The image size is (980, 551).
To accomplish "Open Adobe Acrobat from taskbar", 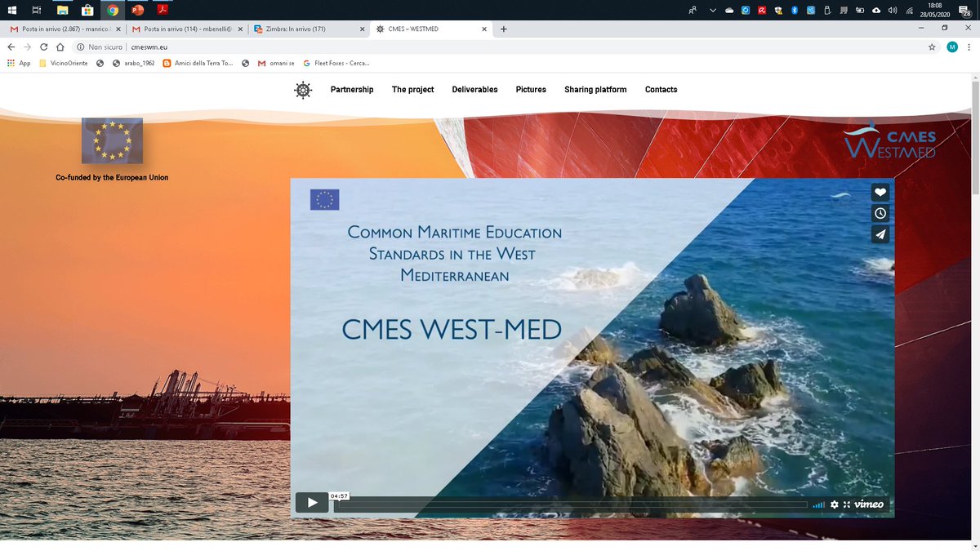I will click(x=163, y=10).
